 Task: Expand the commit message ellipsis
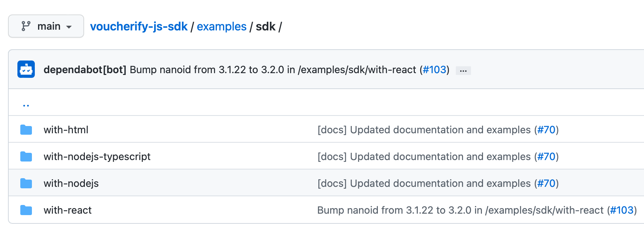pos(463,71)
